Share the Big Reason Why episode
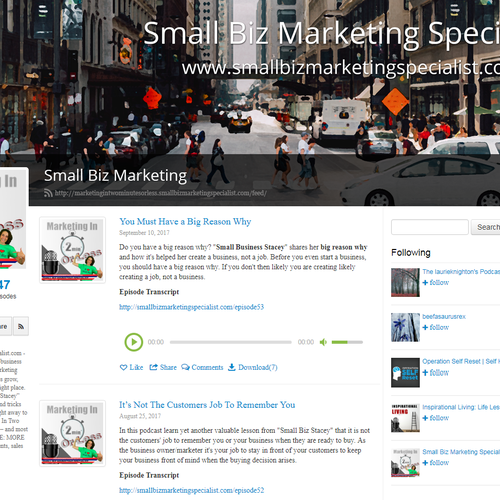Screen dimensions: 500x500 point(163,367)
